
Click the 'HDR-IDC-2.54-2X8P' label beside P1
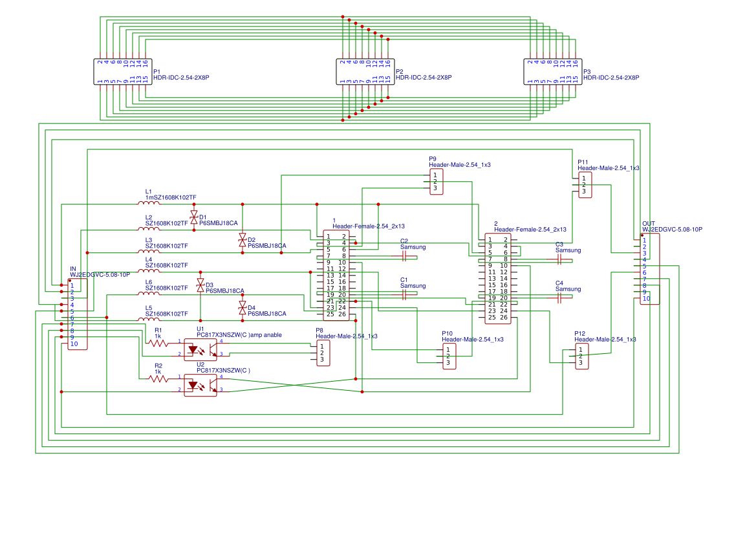[x=181, y=78]
